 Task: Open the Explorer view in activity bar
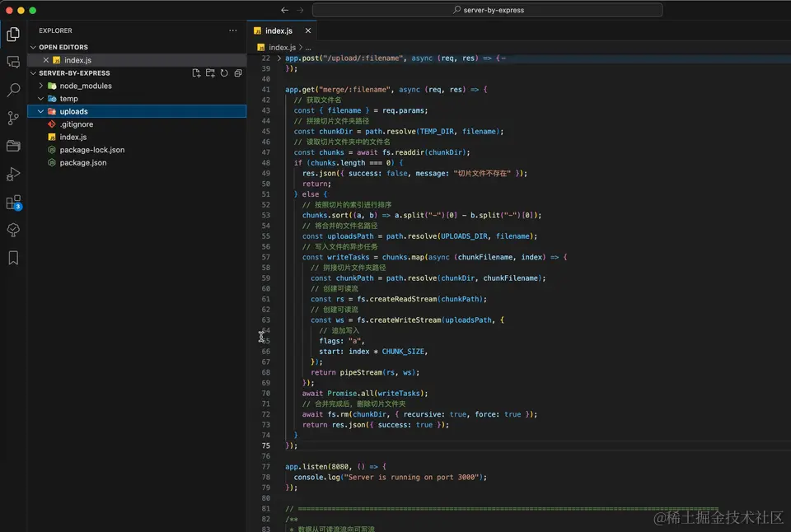point(13,34)
